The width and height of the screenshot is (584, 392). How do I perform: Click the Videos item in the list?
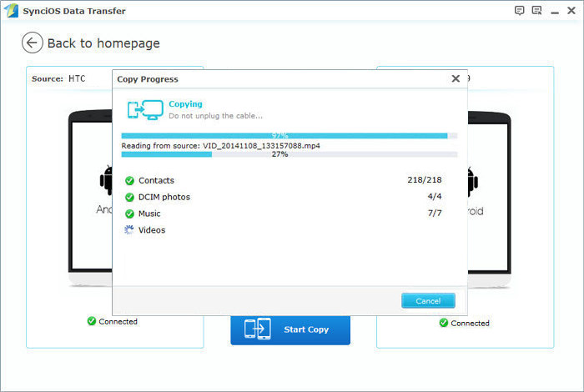pos(152,230)
